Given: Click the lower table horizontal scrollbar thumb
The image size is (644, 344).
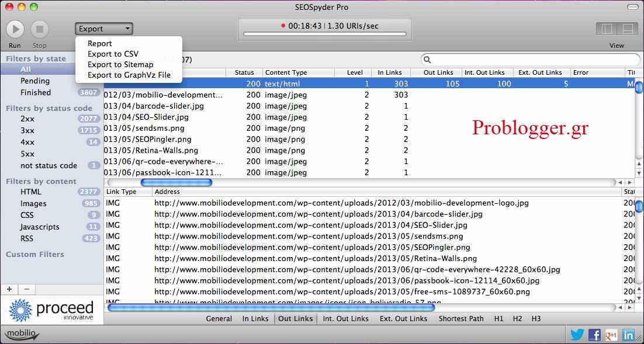Looking at the screenshot, I should (x=271, y=307).
